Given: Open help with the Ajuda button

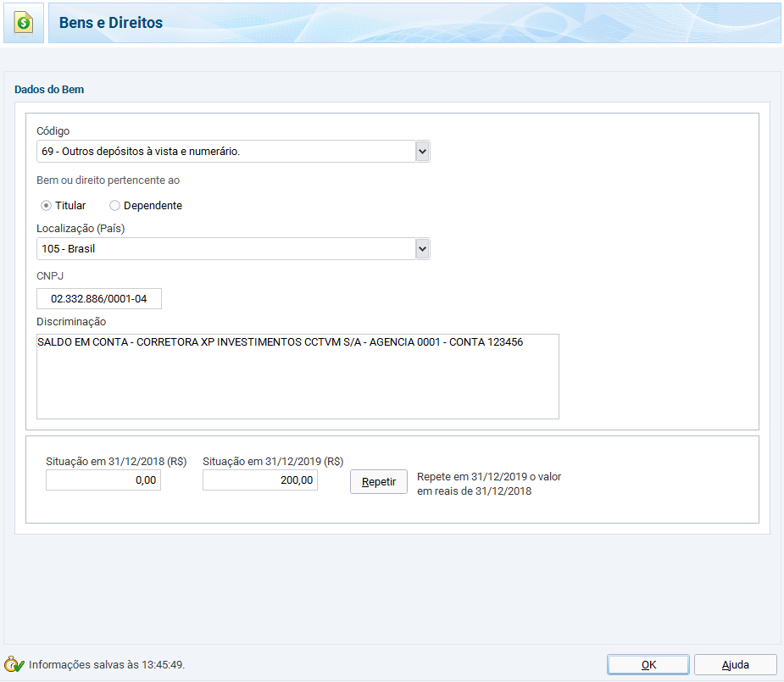Looking at the screenshot, I should point(735,665).
